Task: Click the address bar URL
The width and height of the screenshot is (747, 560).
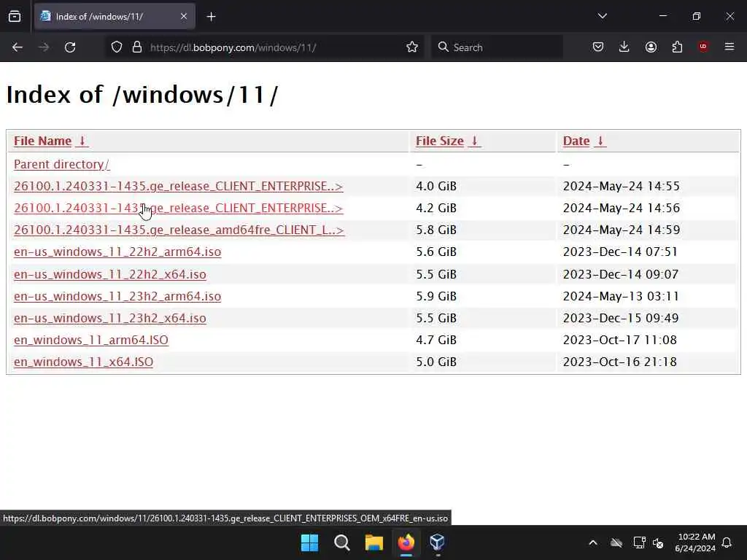Action: (233, 47)
